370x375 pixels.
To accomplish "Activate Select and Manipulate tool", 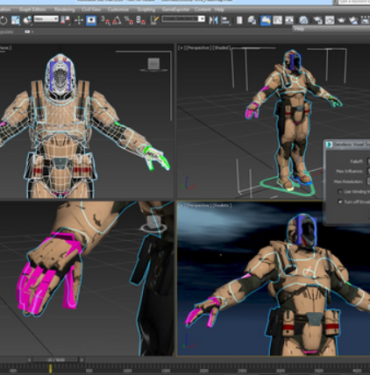I will pos(79,20).
